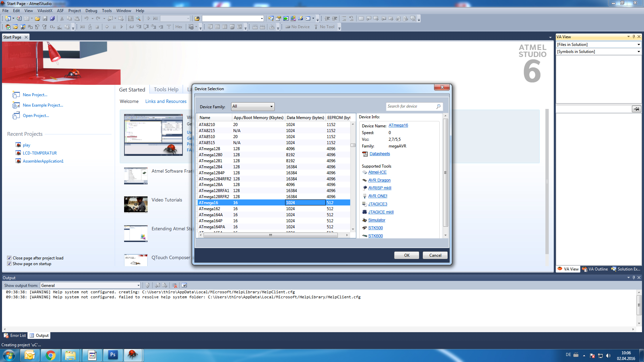Image resolution: width=644 pixels, height=362 pixels.
Task: Open Chrome from the taskbar
Action: click(50, 355)
